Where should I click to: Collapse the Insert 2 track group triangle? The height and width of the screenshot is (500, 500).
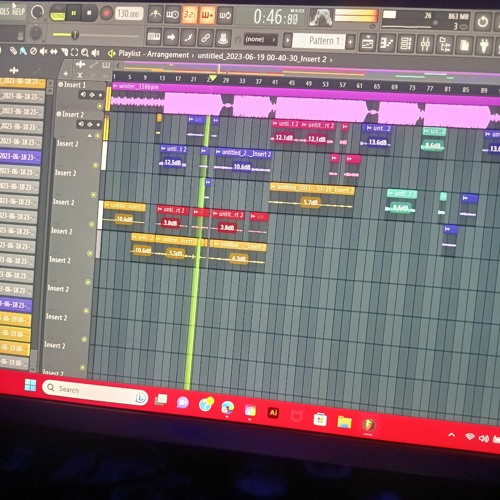pos(90,136)
